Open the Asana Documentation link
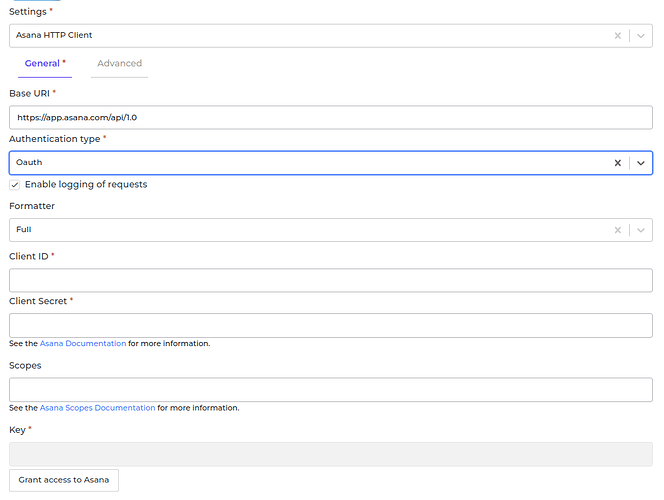Image resolution: width=664 pixels, height=500 pixels. (83, 343)
